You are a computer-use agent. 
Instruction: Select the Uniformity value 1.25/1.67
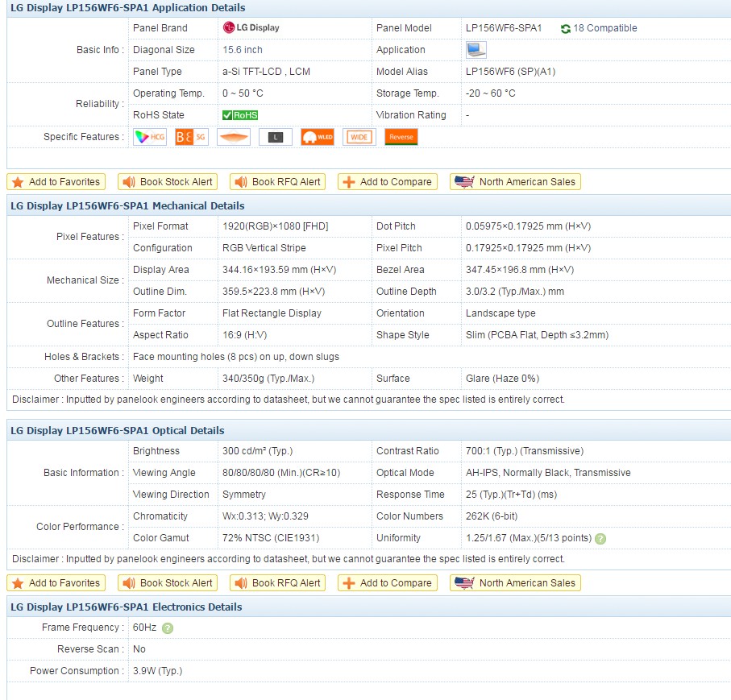(x=529, y=538)
